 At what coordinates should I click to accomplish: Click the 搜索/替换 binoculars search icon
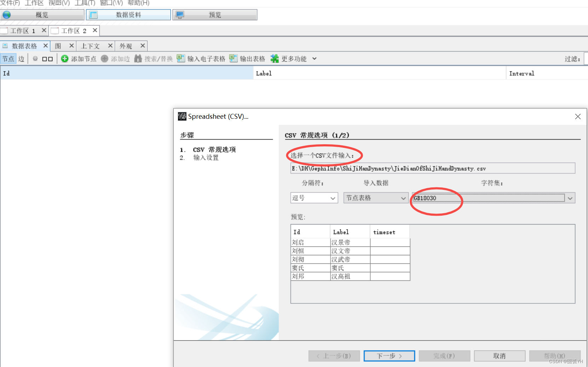(138, 59)
